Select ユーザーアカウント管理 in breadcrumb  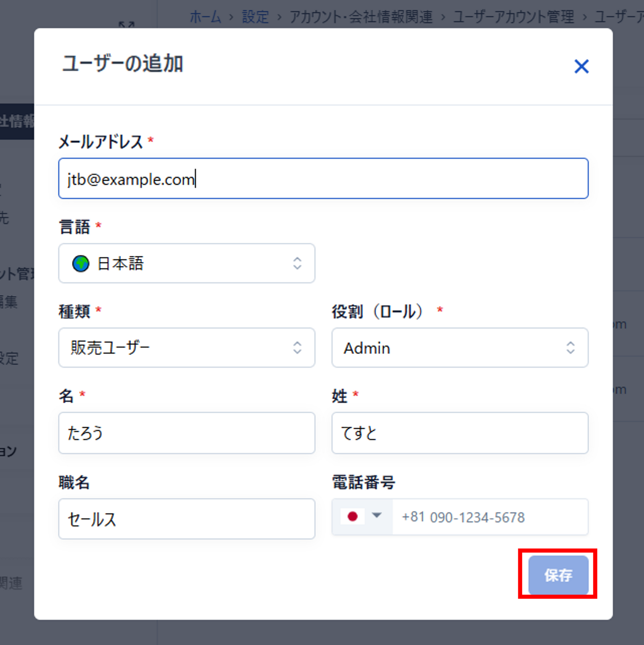pyautogui.click(x=514, y=17)
